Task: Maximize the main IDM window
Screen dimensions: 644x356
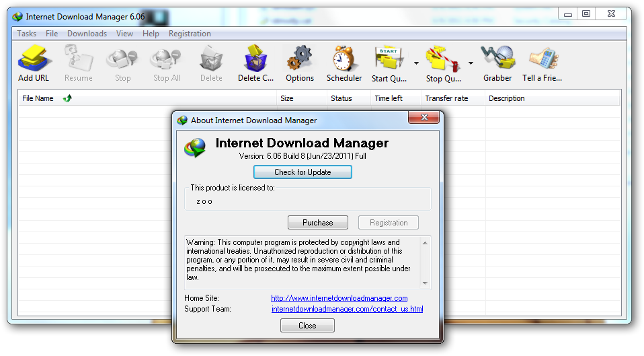Action: (x=586, y=14)
